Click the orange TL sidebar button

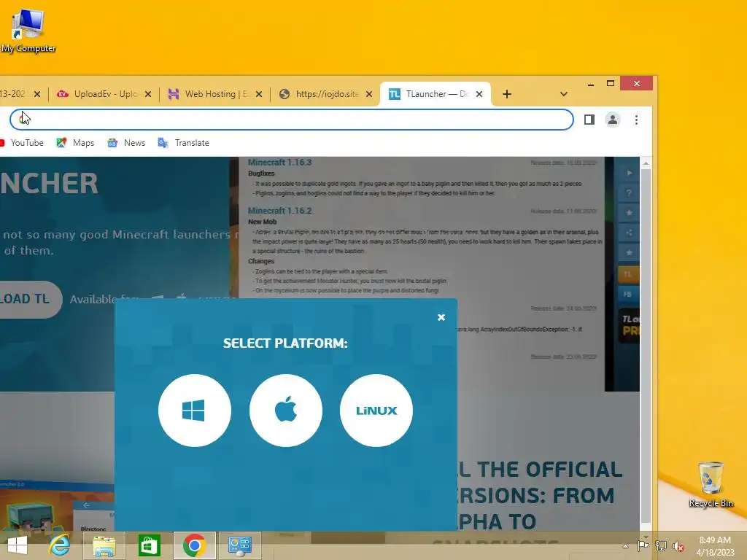(x=628, y=274)
